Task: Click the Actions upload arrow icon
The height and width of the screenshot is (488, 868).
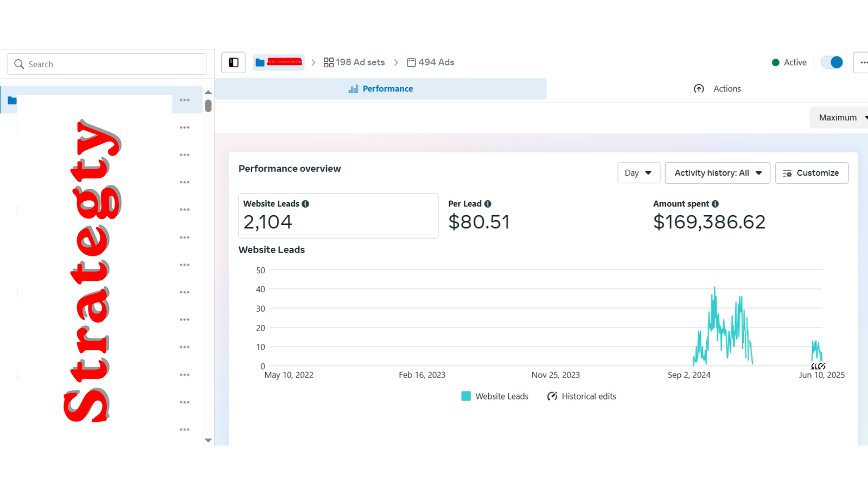Action: [699, 89]
